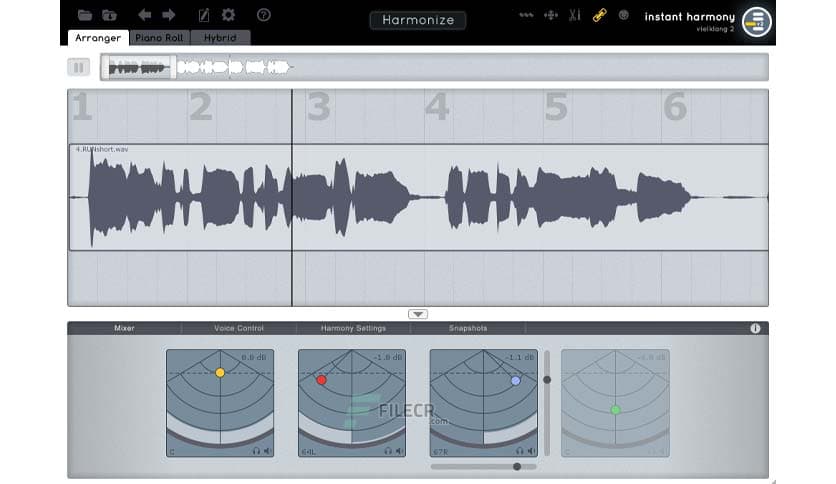Click the white waveform section in overview strip

[x=234, y=68]
